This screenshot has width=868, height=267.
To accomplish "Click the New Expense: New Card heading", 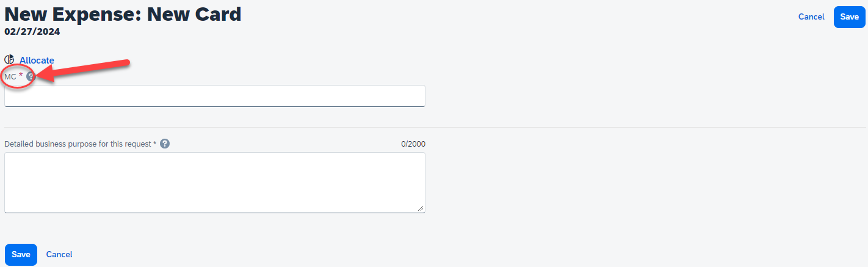I will coord(123,13).
